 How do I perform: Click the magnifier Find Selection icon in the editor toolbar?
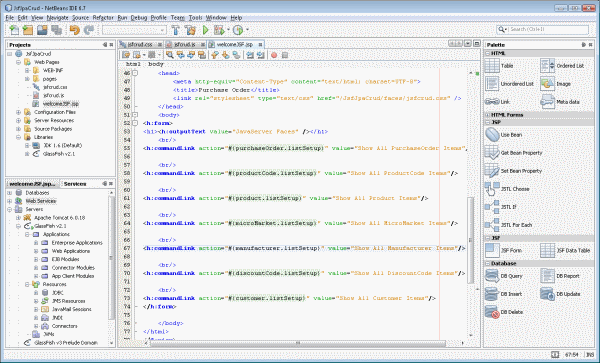coord(170,55)
